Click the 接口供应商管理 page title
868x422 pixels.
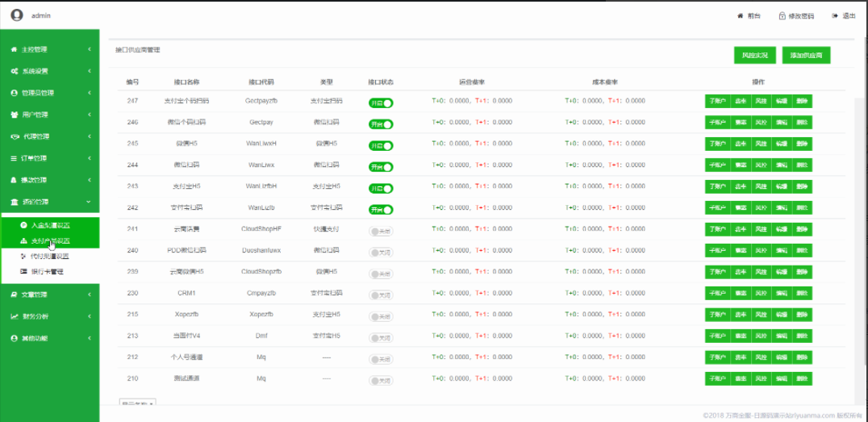(138, 50)
